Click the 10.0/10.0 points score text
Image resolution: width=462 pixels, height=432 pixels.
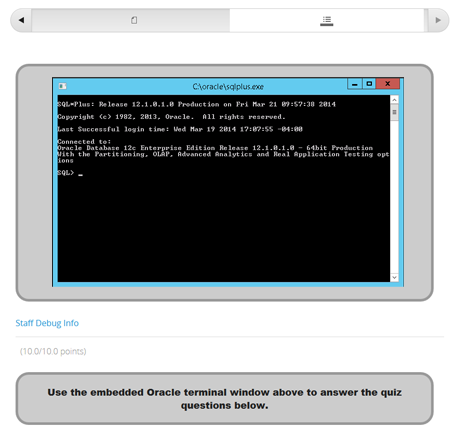pyautogui.click(x=53, y=351)
